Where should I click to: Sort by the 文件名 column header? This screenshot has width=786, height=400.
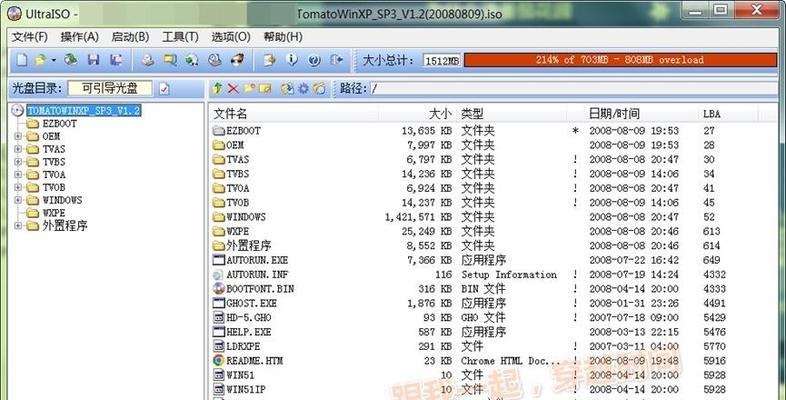point(293,114)
